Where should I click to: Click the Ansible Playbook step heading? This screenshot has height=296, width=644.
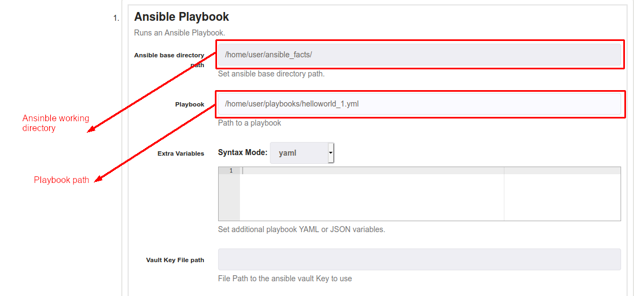[182, 17]
